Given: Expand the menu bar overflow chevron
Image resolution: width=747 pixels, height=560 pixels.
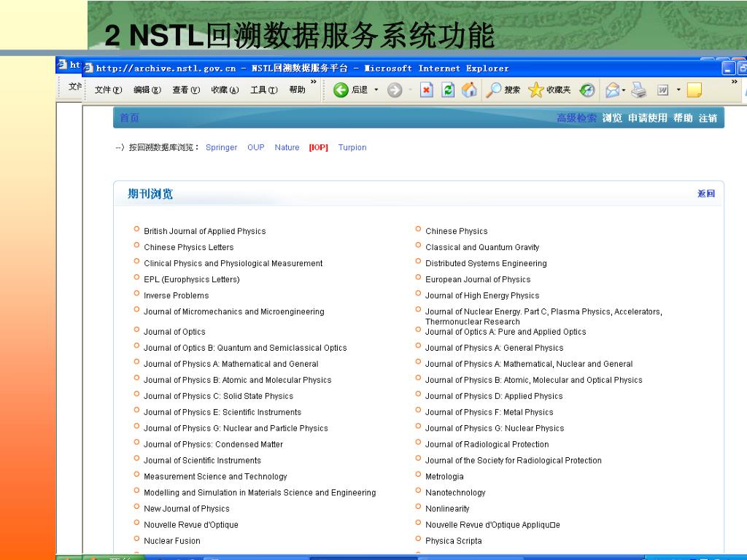Looking at the screenshot, I should tap(314, 82).
